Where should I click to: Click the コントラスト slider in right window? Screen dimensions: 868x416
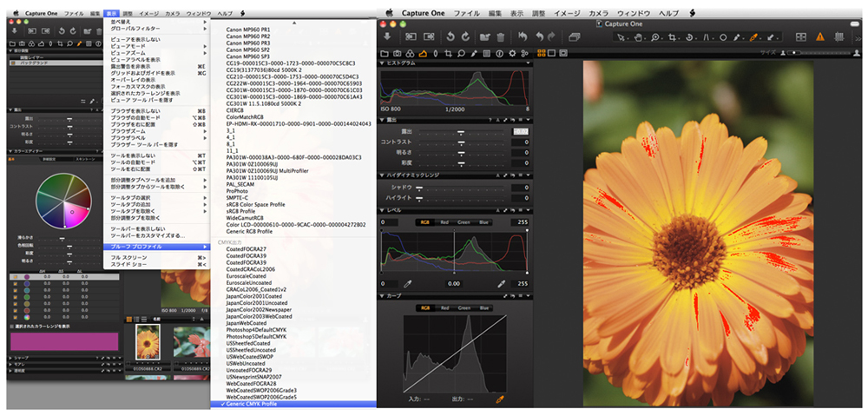[x=461, y=142]
